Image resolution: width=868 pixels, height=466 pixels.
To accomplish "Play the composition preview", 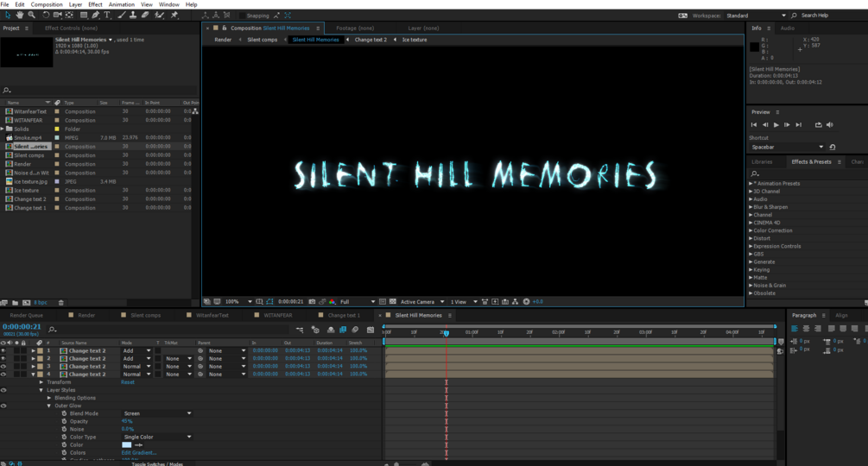I will click(776, 125).
